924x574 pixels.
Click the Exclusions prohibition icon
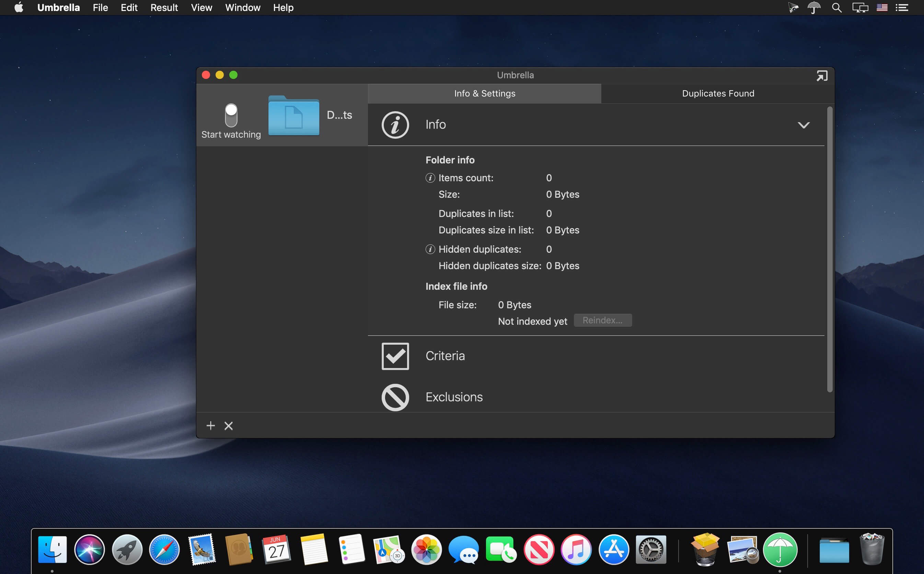pos(395,397)
